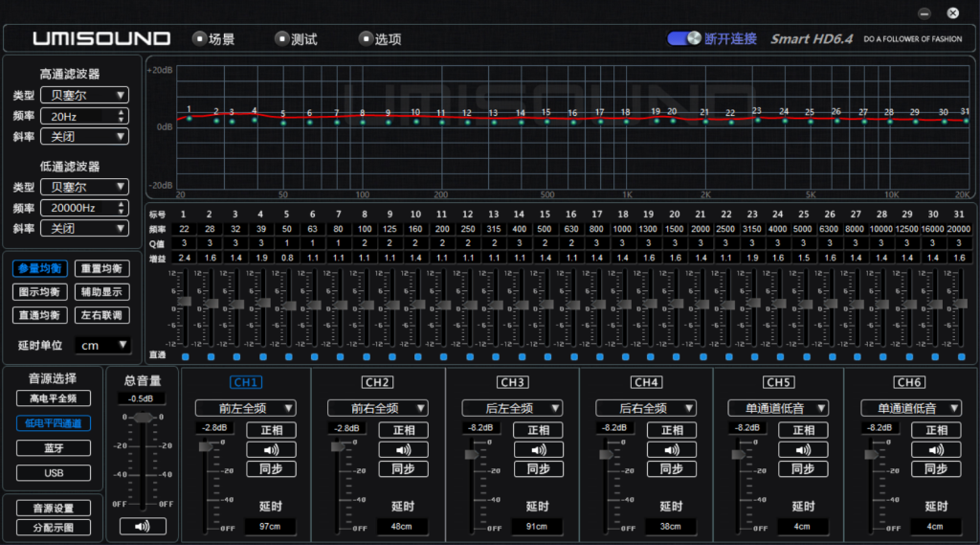Open CH6 单通道低音 output dropdown
Viewport: 980px width, 545px height.
(911, 408)
